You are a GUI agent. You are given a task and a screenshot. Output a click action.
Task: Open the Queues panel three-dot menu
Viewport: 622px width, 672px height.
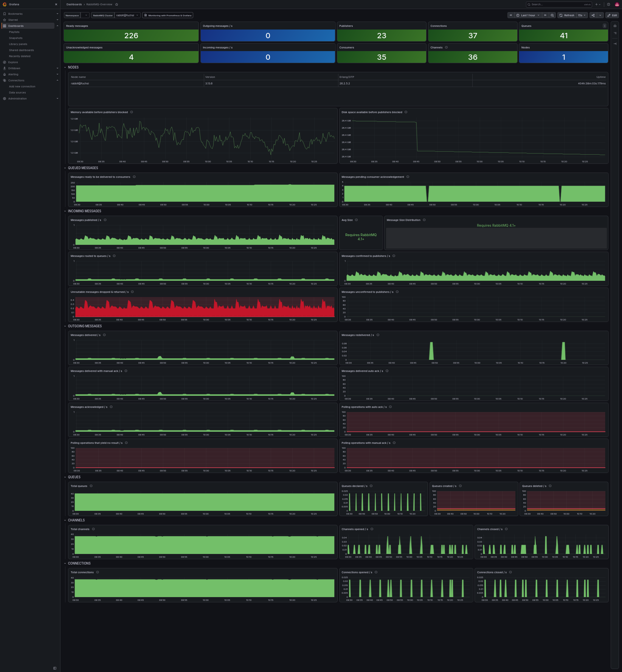pos(605,26)
